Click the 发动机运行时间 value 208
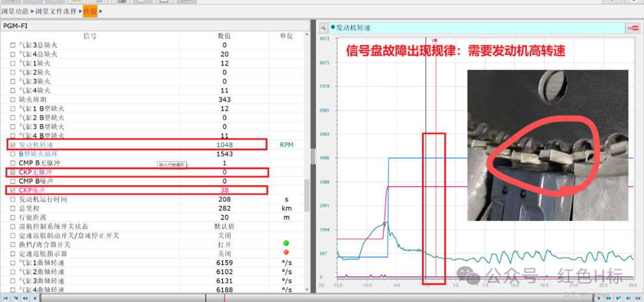This screenshot has height=302, width=644. coord(224,199)
